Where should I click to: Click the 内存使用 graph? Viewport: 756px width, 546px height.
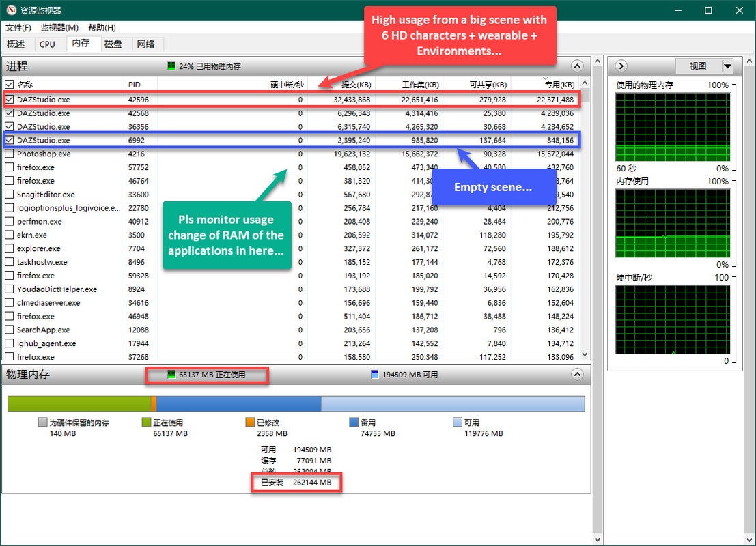tap(673, 223)
